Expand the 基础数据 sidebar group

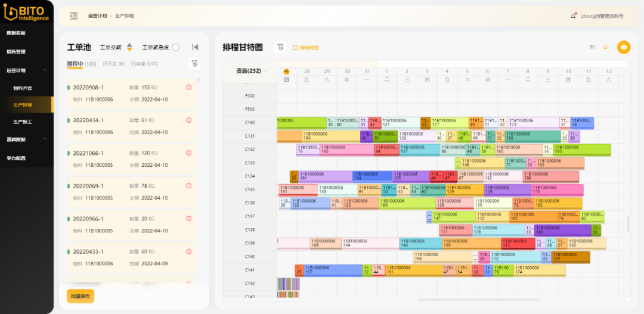44,139
